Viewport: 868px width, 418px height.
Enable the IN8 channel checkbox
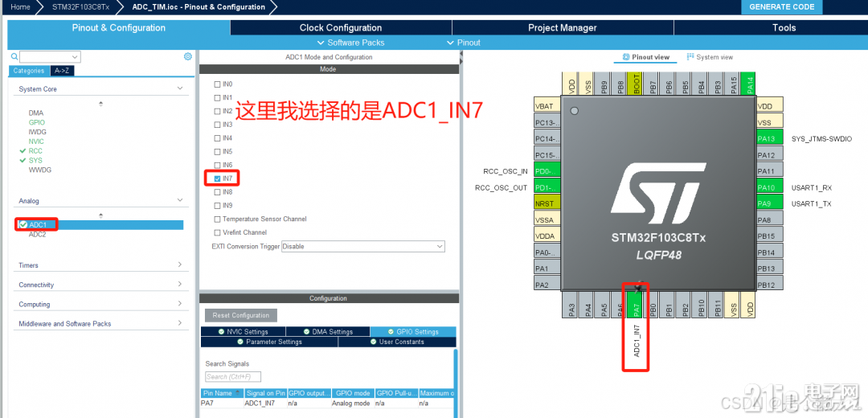coord(217,191)
